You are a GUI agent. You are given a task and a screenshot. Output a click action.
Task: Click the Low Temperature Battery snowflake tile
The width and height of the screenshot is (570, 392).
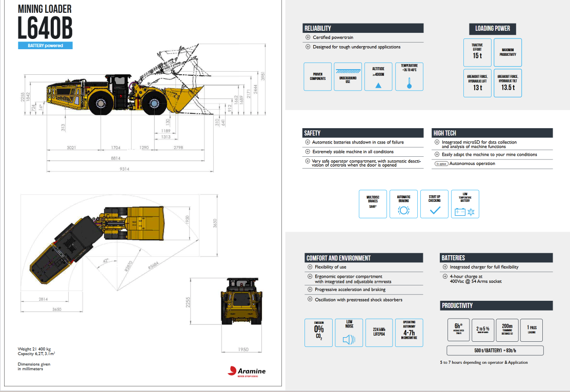click(465, 204)
